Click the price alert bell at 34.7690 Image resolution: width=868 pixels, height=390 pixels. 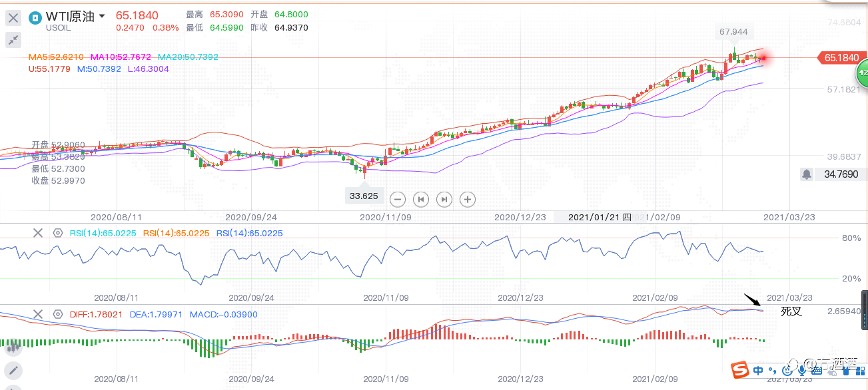pyautogui.click(x=807, y=174)
